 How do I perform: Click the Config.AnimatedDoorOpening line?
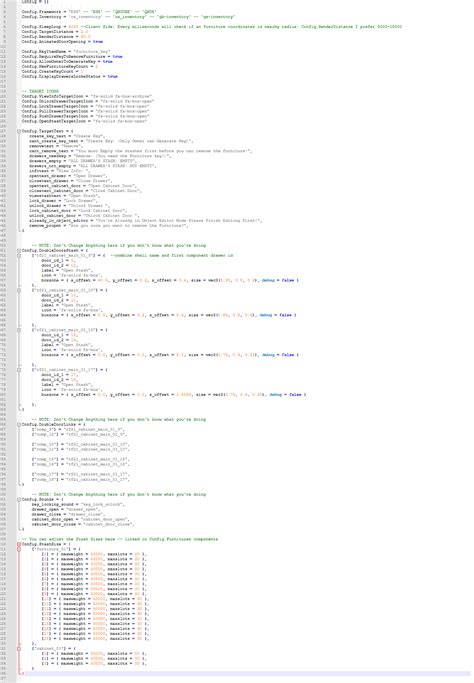point(62,41)
